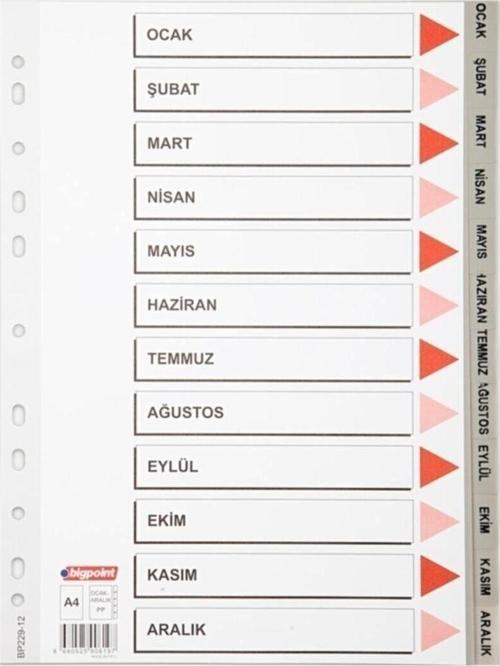Click the ARALIK label field
Viewport: 500px width, 666px height.
click(x=273, y=629)
